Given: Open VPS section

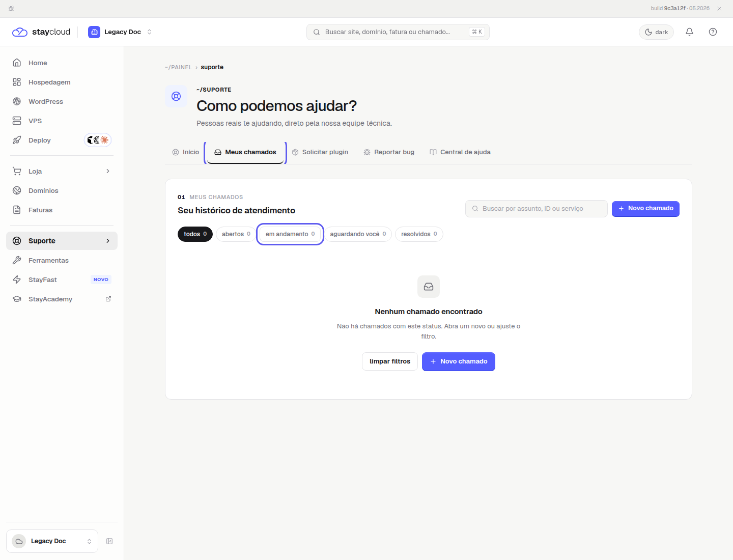Looking at the screenshot, I should (x=62, y=121).
